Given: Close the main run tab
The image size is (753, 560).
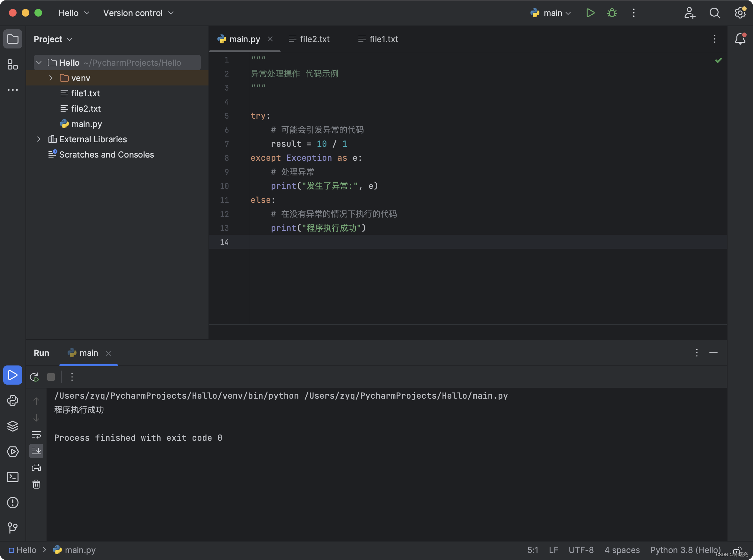Looking at the screenshot, I should pyautogui.click(x=108, y=353).
